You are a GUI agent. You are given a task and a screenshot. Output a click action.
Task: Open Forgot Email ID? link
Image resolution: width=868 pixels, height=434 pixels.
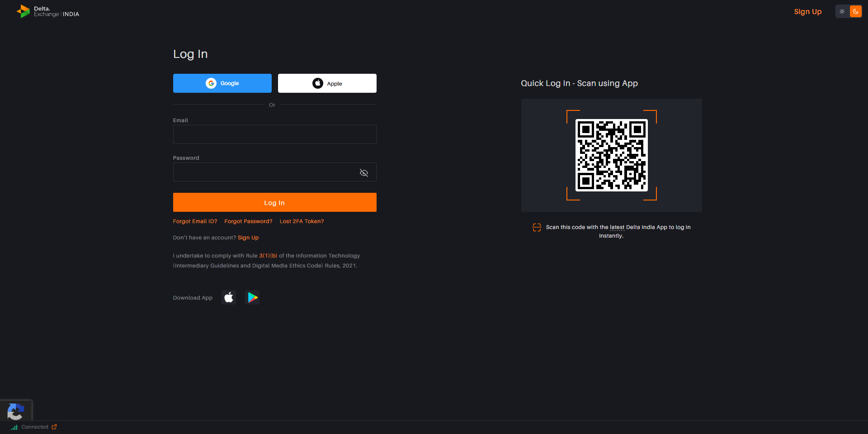coord(195,221)
